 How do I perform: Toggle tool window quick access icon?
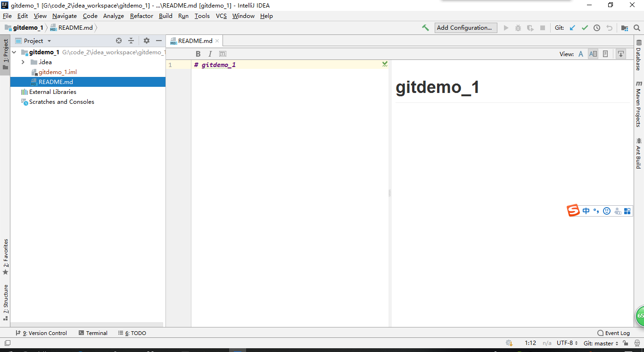click(7, 343)
